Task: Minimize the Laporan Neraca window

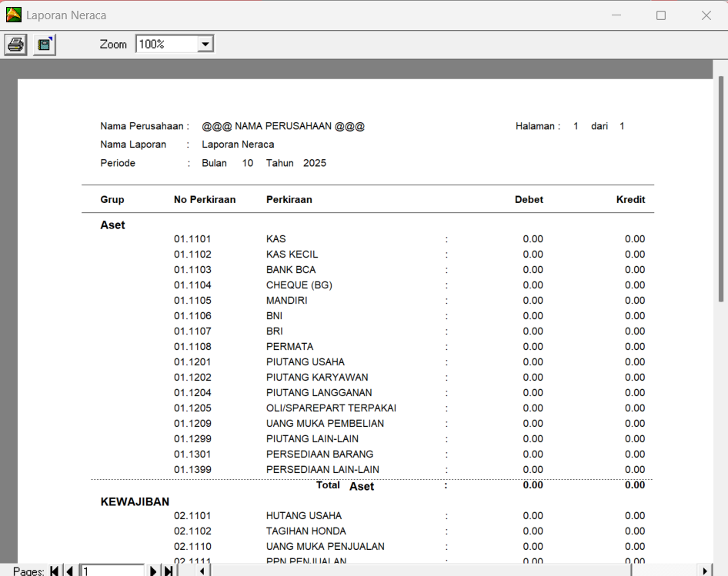Action: (616, 15)
